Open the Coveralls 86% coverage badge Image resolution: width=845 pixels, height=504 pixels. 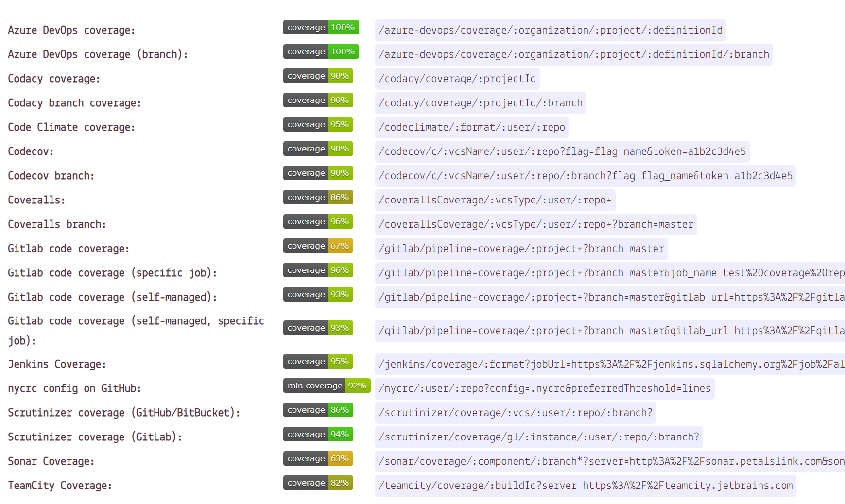318,197
